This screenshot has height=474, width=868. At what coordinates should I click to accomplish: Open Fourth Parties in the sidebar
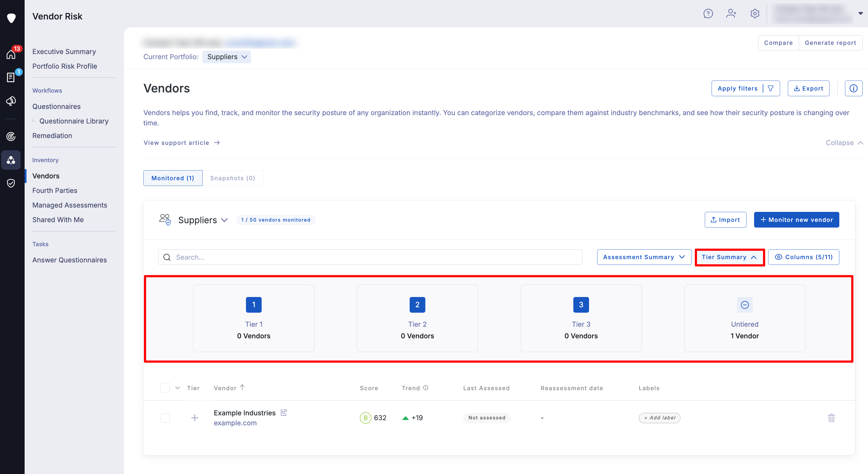55,191
